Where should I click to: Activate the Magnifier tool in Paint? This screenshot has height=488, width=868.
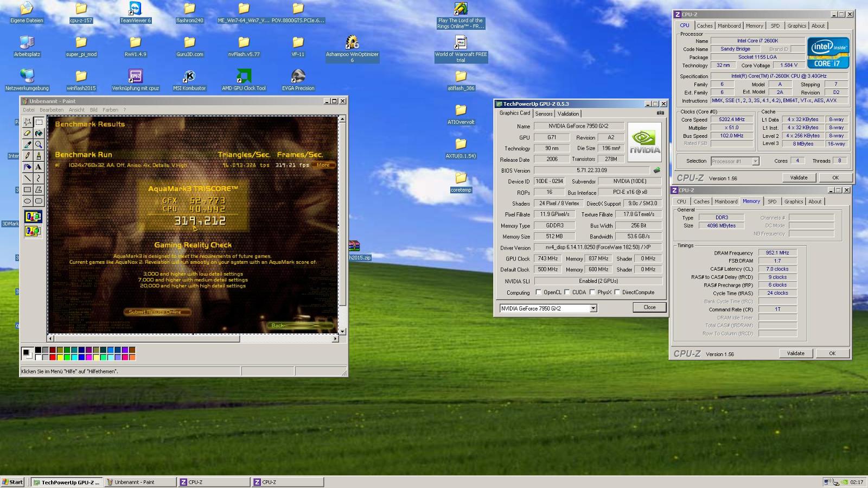coord(39,144)
